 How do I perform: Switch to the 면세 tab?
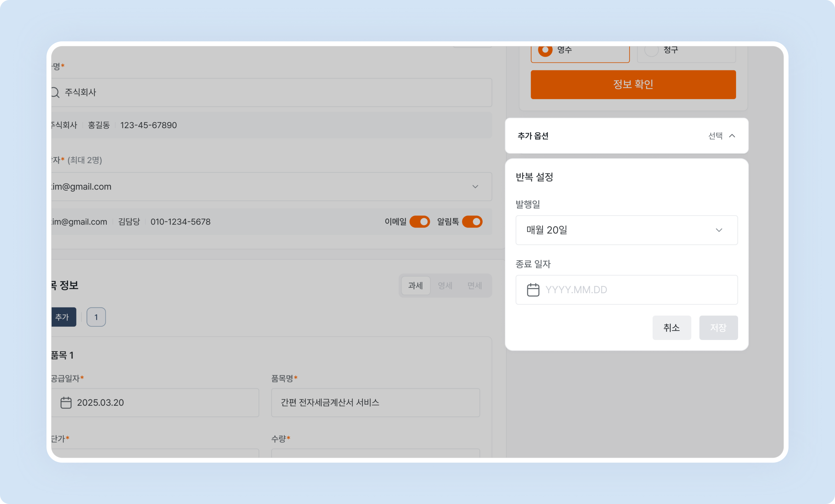coord(474,286)
